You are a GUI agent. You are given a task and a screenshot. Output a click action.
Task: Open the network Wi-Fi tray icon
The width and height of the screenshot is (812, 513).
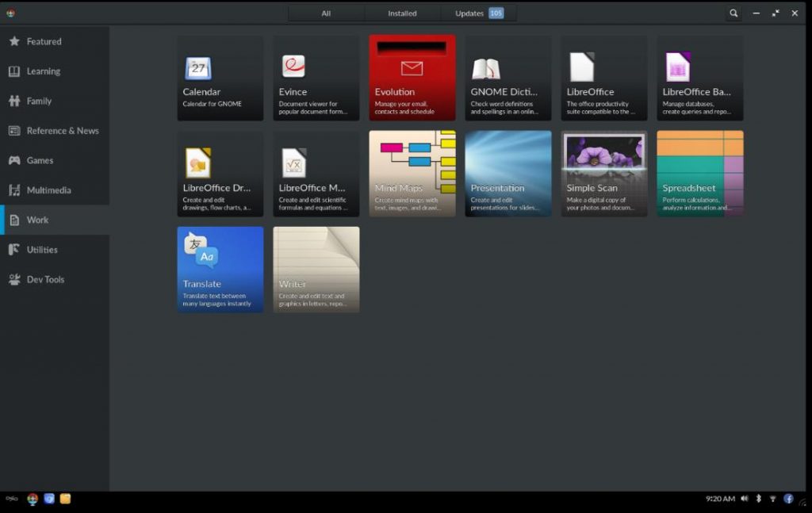click(x=772, y=499)
